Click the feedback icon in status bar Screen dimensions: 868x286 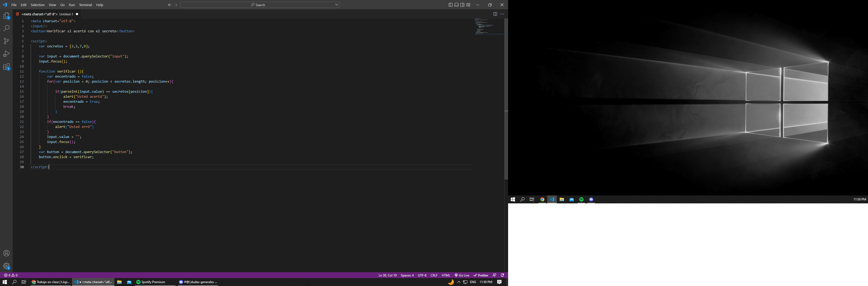(x=494, y=275)
